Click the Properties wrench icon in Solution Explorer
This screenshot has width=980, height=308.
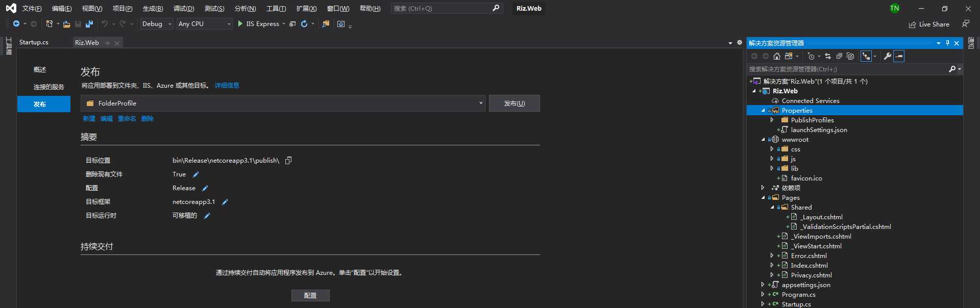tap(888, 56)
